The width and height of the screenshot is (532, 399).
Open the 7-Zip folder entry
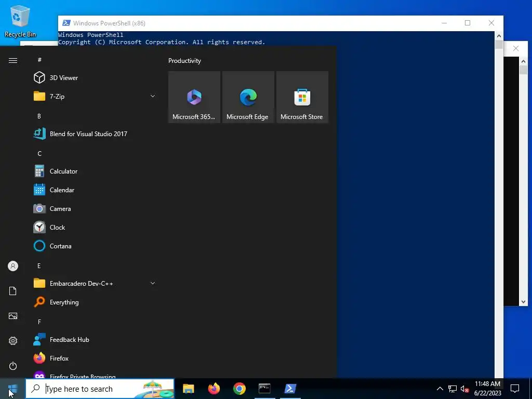(x=95, y=96)
